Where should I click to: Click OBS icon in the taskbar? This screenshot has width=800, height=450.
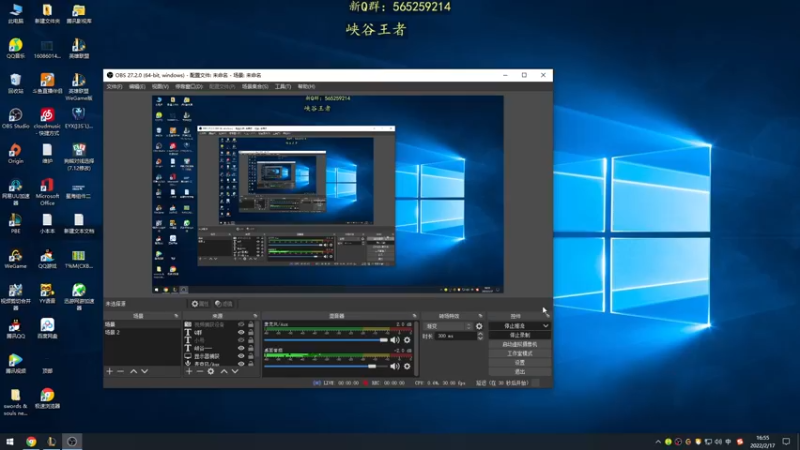72,442
